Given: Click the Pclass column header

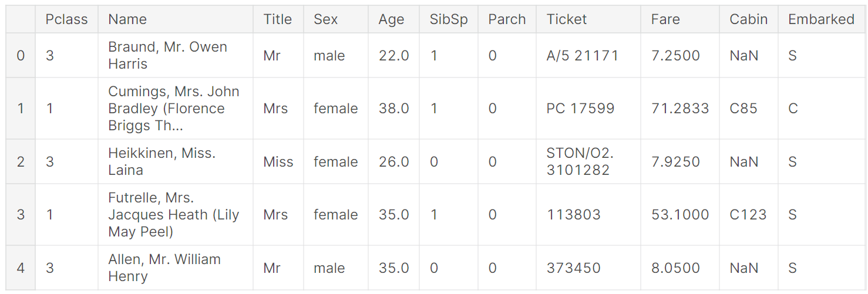Looking at the screenshot, I should tap(66, 19).
